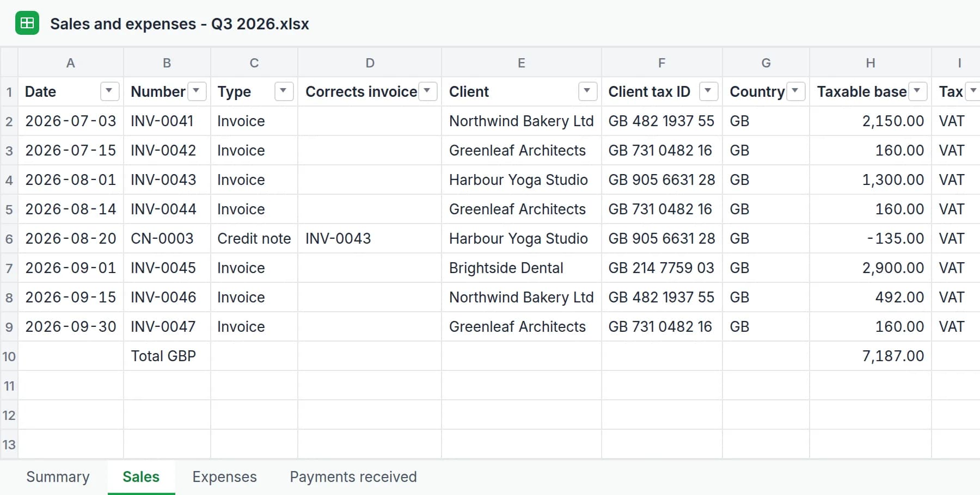Open the Date column filter dropdown
The image size is (980, 495).
pos(109,91)
